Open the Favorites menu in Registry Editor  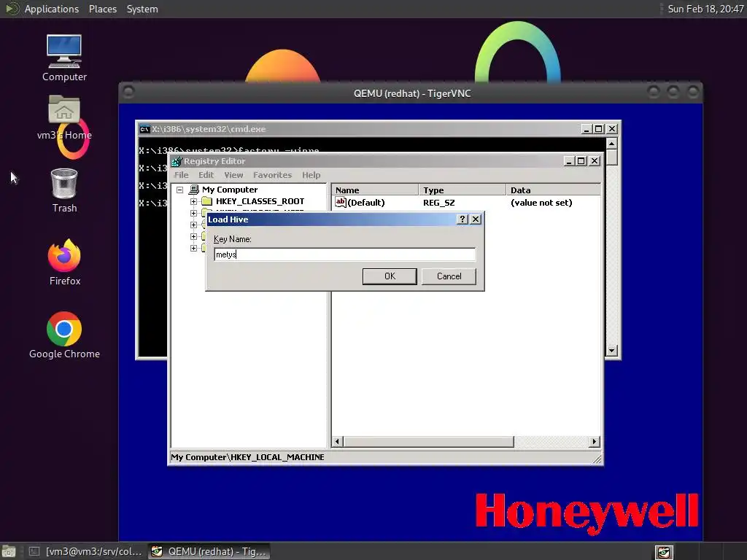[272, 175]
